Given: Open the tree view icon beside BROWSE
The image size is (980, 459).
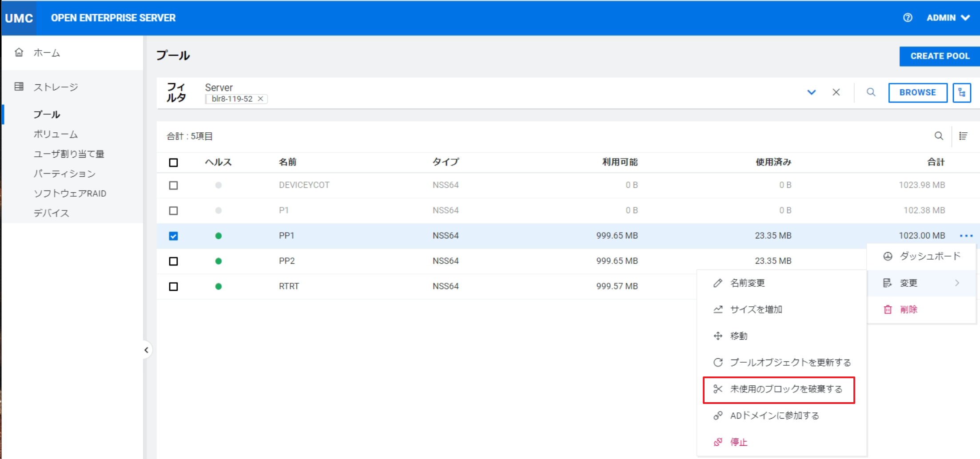Looking at the screenshot, I should pyautogui.click(x=961, y=92).
